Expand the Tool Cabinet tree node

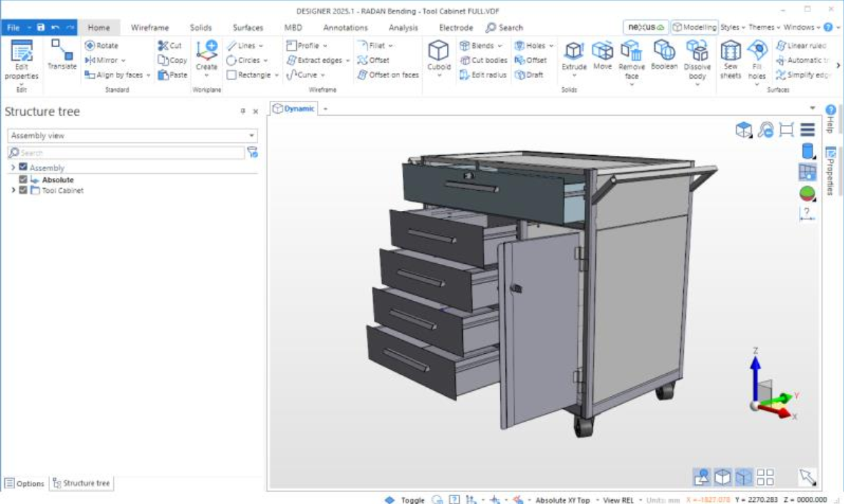tap(14, 191)
